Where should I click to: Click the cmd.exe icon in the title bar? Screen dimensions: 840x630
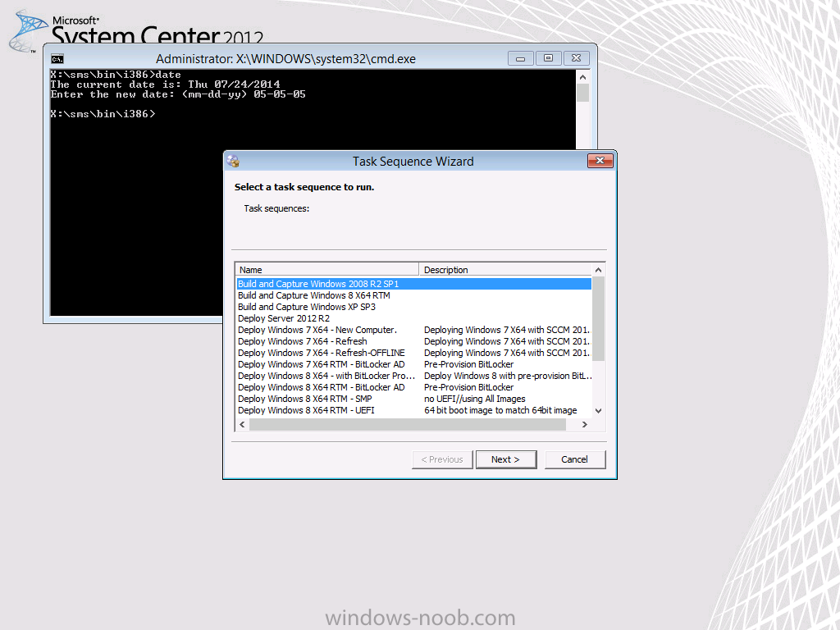point(57,59)
